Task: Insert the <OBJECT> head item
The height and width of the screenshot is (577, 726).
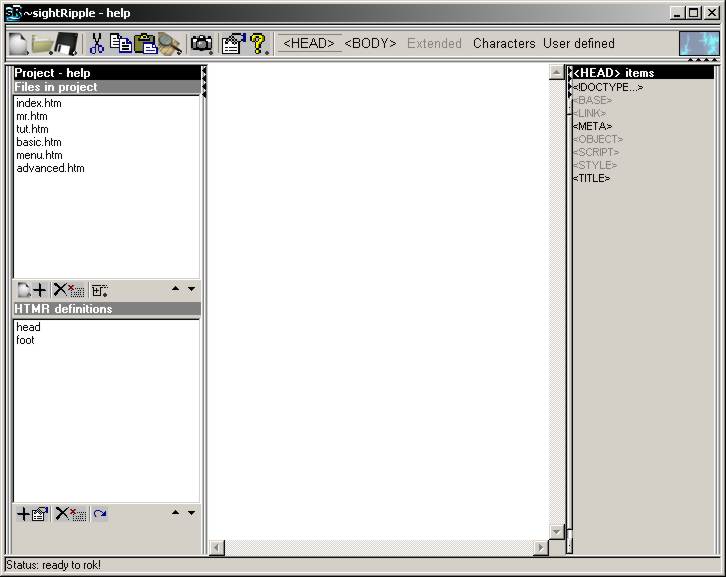Action: pos(598,139)
